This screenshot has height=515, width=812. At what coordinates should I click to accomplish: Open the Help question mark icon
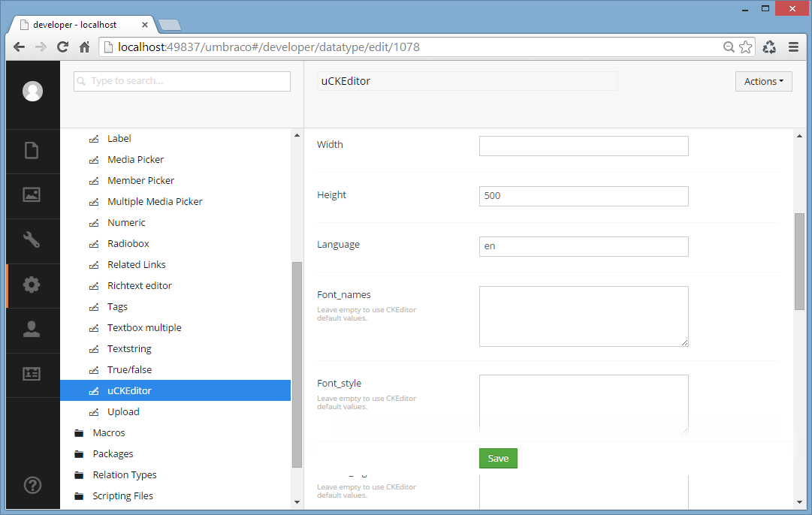[x=32, y=485]
